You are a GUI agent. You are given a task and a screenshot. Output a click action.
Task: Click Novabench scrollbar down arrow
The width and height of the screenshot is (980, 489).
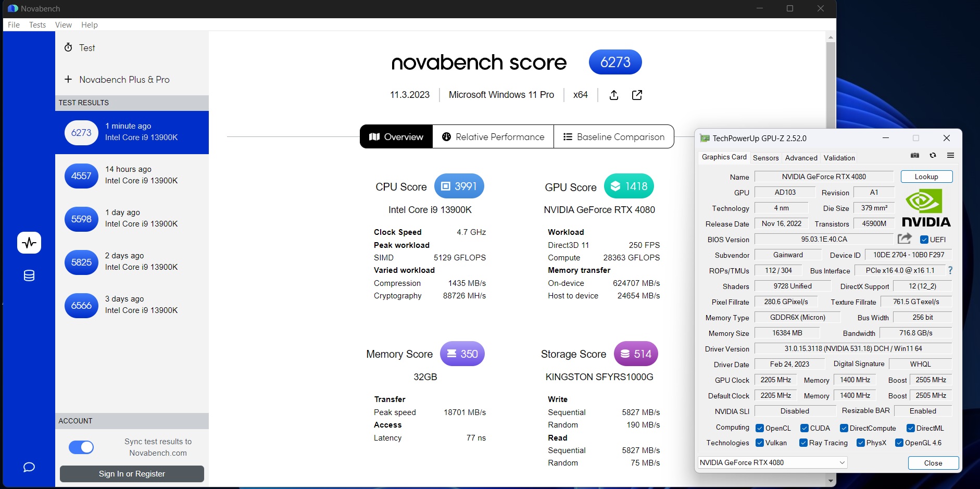point(831,481)
